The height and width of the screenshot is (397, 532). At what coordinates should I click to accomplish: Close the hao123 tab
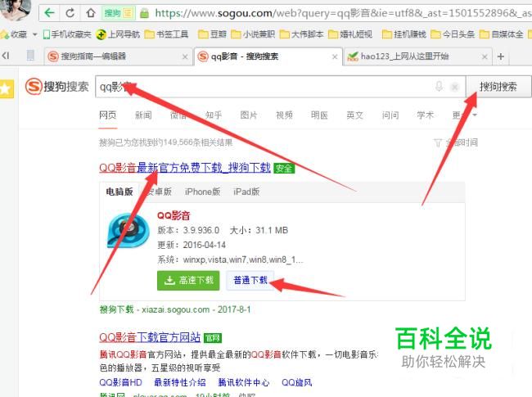(485, 56)
